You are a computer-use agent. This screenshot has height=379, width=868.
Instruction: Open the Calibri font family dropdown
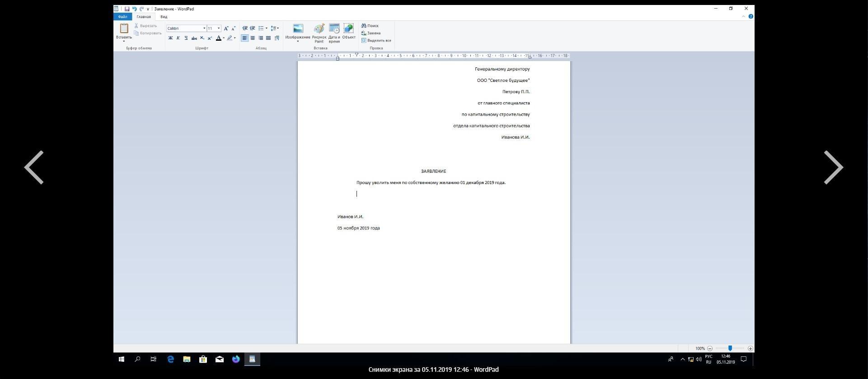(204, 28)
